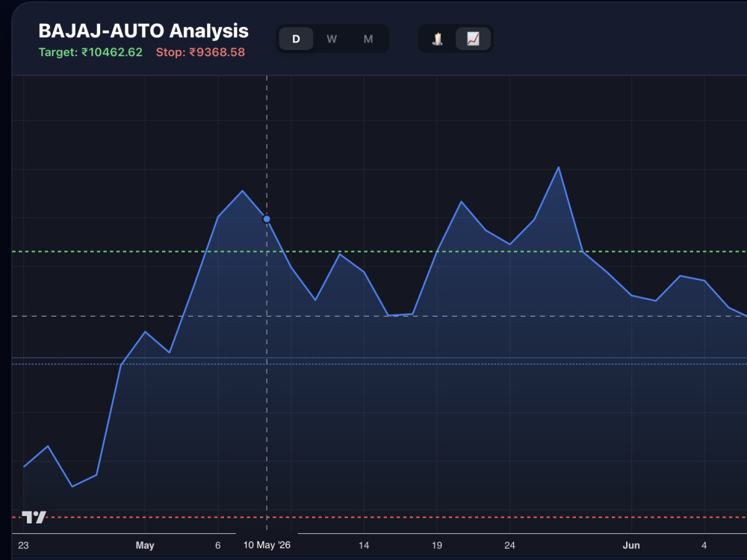The width and height of the screenshot is (747, 560).
Task: Select the D daily timeframe
Action: (296, 39)
